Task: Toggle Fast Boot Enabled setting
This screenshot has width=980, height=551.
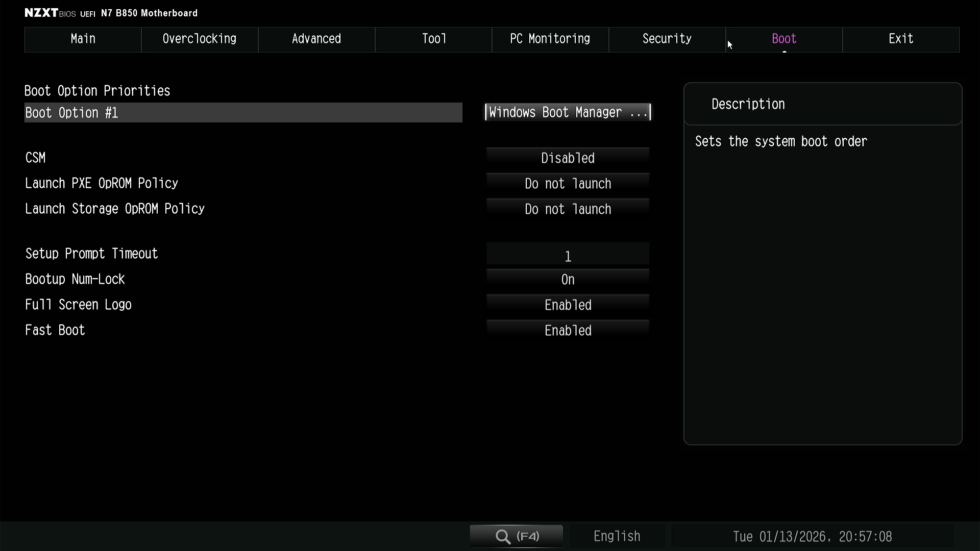Action: pyautogui.click(x=568, y=331)
